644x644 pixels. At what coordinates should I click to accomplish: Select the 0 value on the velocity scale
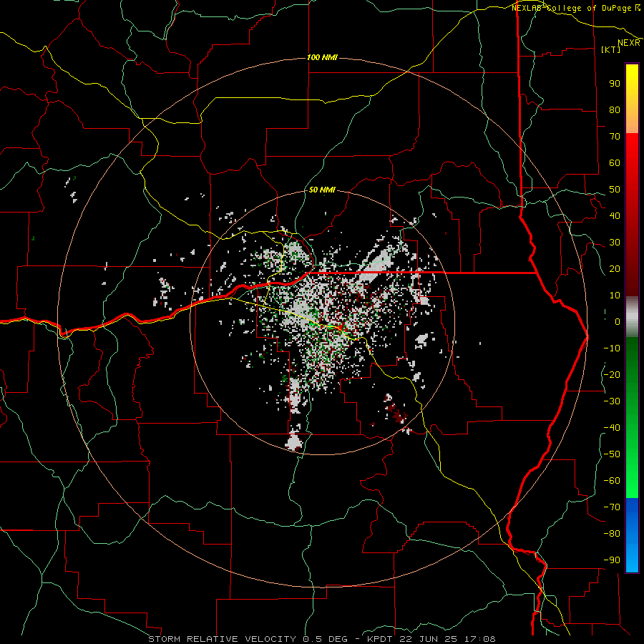point(618,321)
